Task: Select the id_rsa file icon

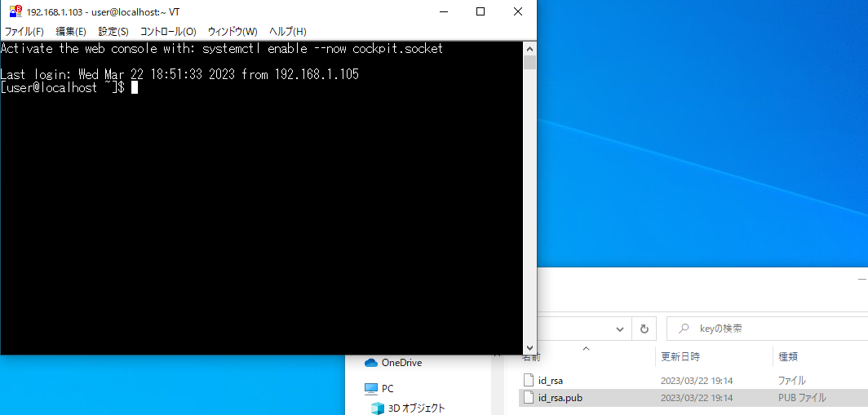Action: (x=528, y=380)
